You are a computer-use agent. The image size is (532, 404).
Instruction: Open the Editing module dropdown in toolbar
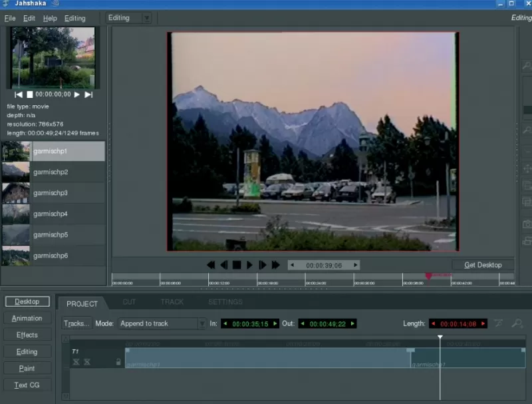click(146, 18)
